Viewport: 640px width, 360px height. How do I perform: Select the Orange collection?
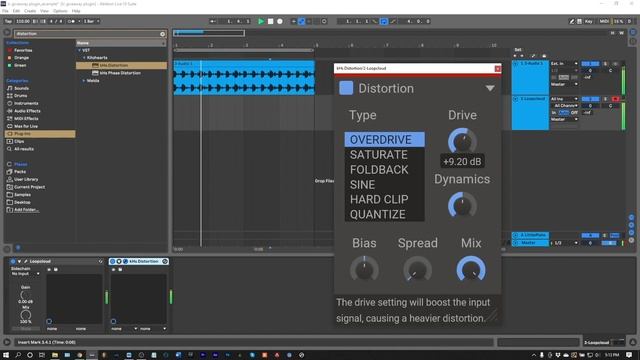(x=22, y=58)
